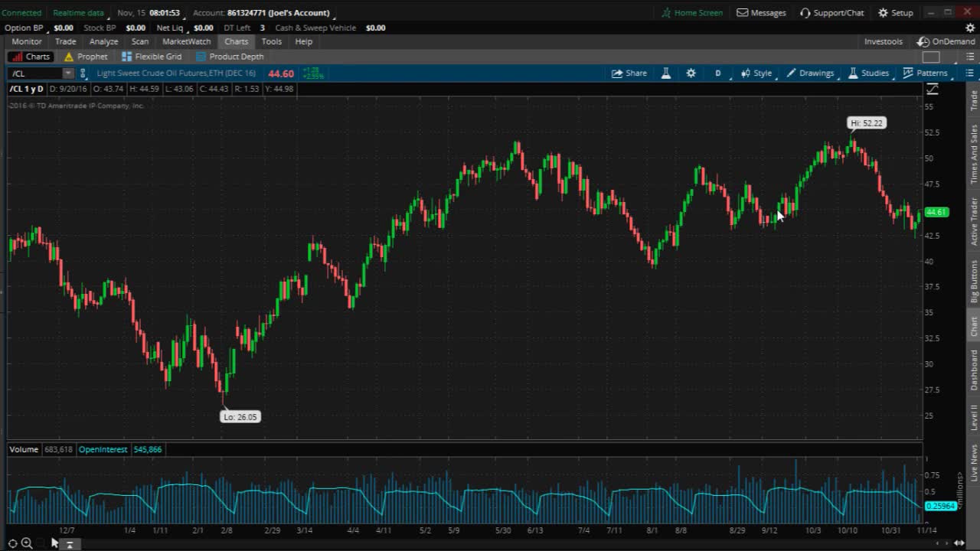This screenshot has height=551, width=980.
Task: Click the Volume study label
Action: (x=24, y=449)
